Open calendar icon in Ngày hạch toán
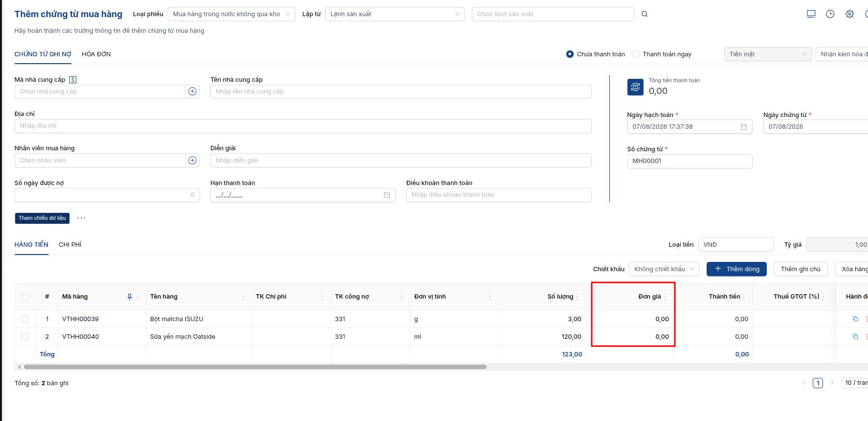The image size is (868, 421). click(744, 127)
